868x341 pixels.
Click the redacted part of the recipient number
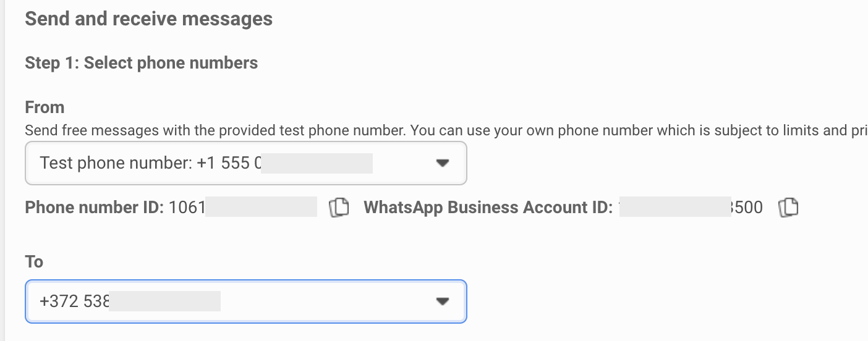point(164,301)
